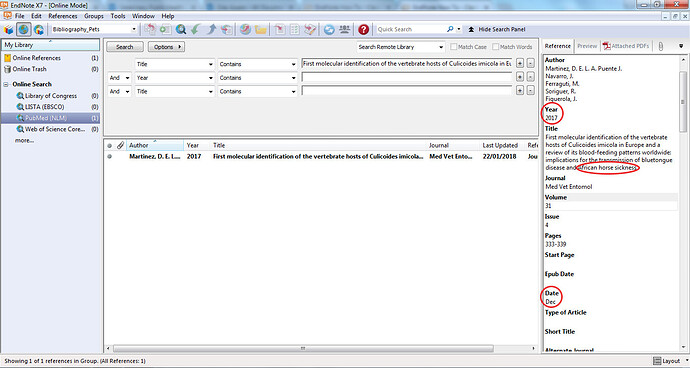Click minus button on first Title search row
The image size is (690, 368).
tap(531, 64)
